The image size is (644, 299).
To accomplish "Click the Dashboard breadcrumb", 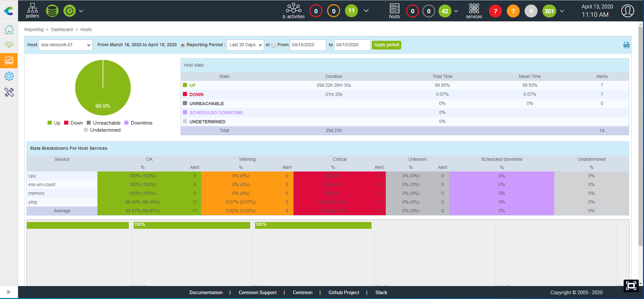I will coord(62,29).
